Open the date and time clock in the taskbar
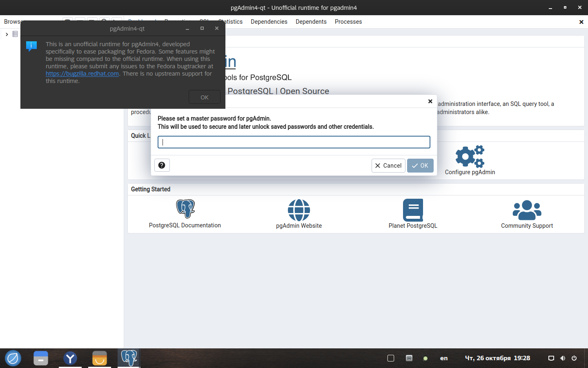 [498, 358]
